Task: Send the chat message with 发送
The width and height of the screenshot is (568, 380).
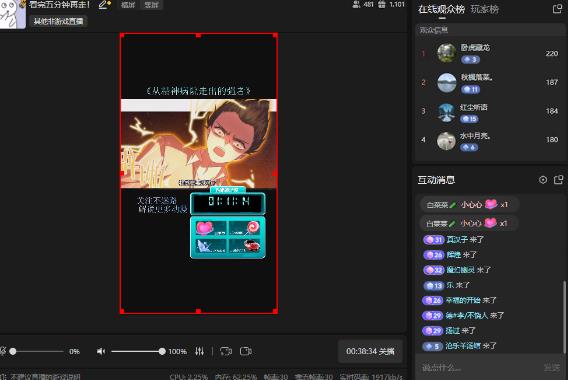Action: [x=552, y=368]
